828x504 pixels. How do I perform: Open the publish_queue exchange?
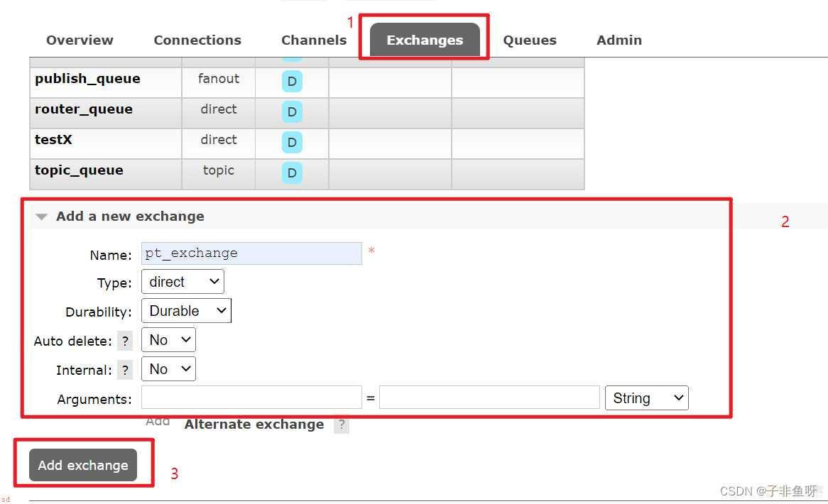click(x=87, y=79)
